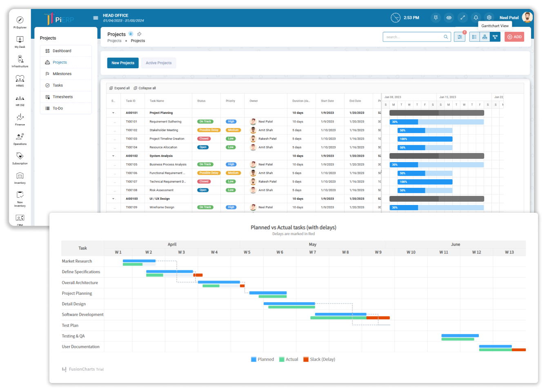Viewport: 547px width, 392px height.
Task: Switch to the list view icon
Action: click(474, 37)
